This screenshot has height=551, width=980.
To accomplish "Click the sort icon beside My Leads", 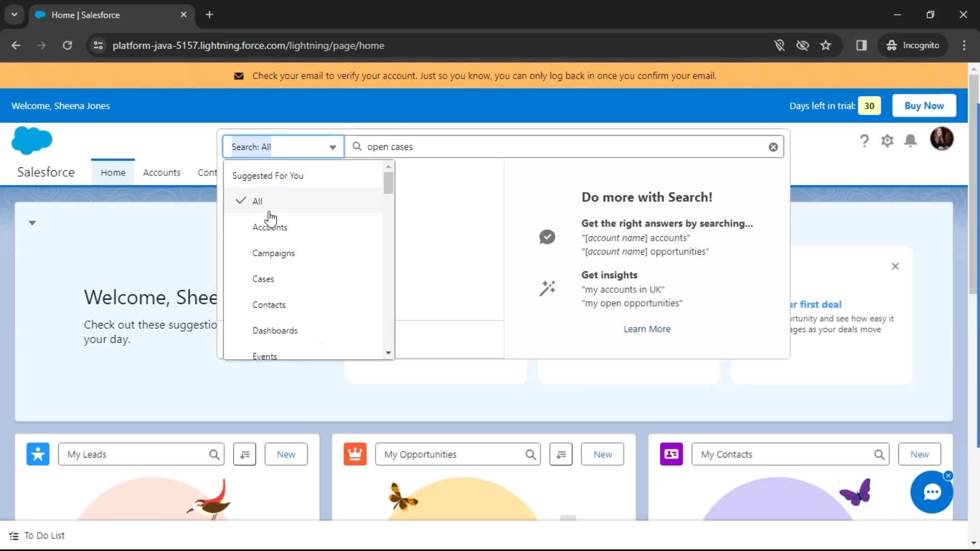I will click(244, 454).
